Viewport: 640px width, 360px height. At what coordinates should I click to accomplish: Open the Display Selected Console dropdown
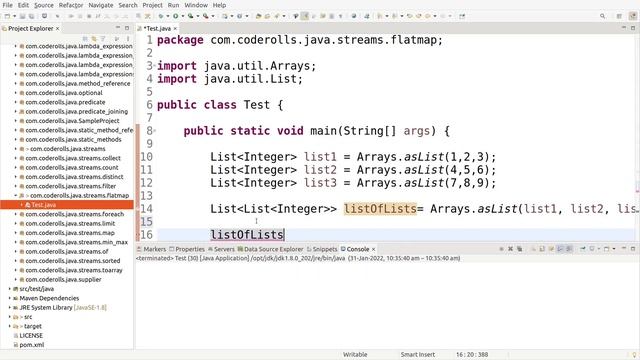click(x=598, y=249)
